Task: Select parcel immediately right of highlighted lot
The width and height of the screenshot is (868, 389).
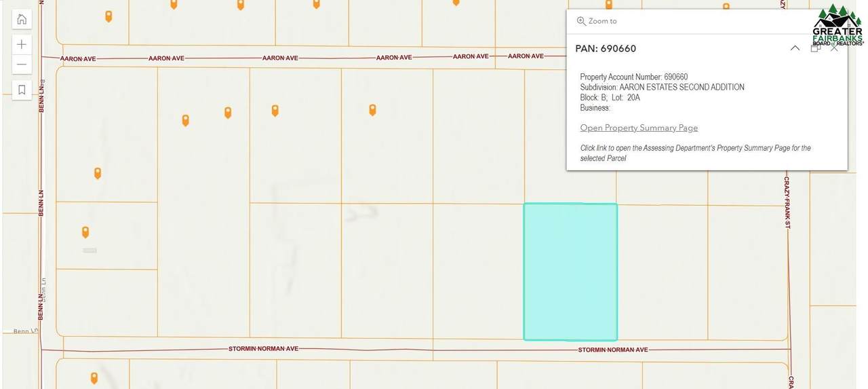Action: point(662,272)
